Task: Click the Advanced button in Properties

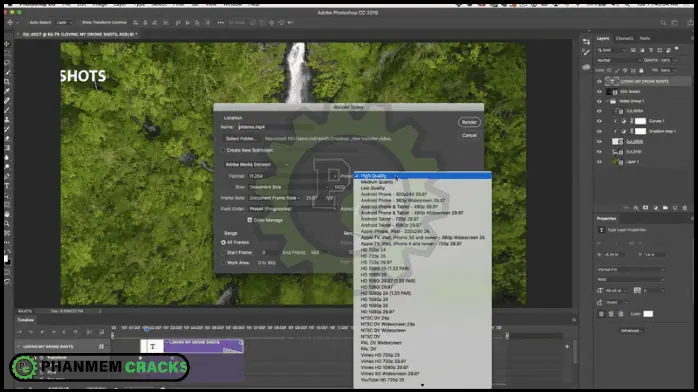Action: [631, 331]
